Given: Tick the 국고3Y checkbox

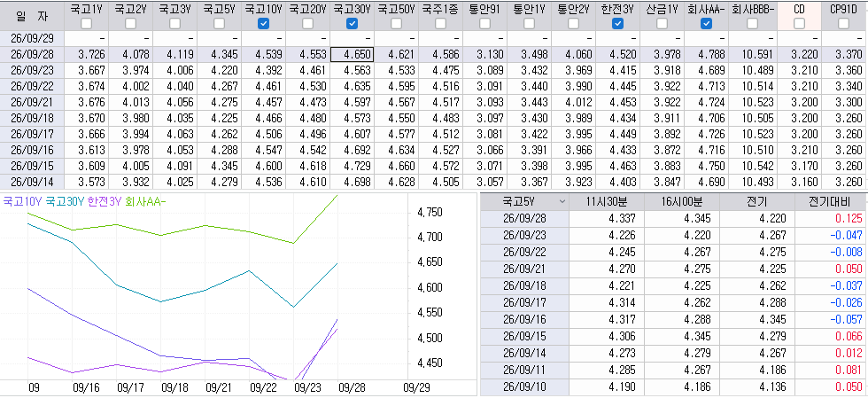Looking at the screenshot, I should [x=175, y=23].
